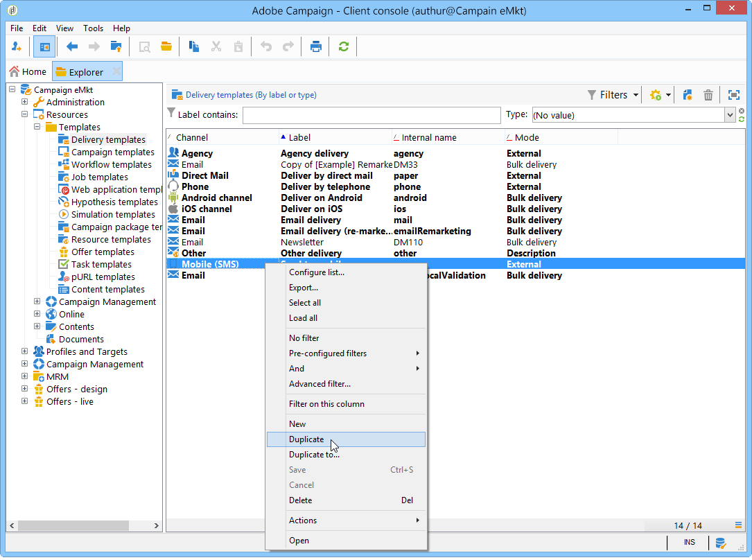Click the blue back arrow icon
Image resolution: width=752 pixels, height=560 pixels.
[72, 46]
